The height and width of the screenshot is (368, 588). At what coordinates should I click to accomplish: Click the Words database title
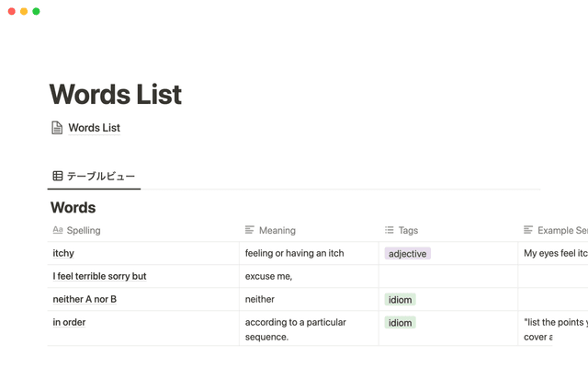[73, 207]
